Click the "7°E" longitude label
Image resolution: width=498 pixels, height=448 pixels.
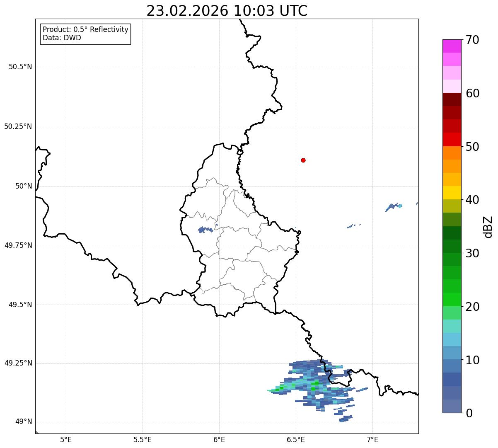click(372, 440)
